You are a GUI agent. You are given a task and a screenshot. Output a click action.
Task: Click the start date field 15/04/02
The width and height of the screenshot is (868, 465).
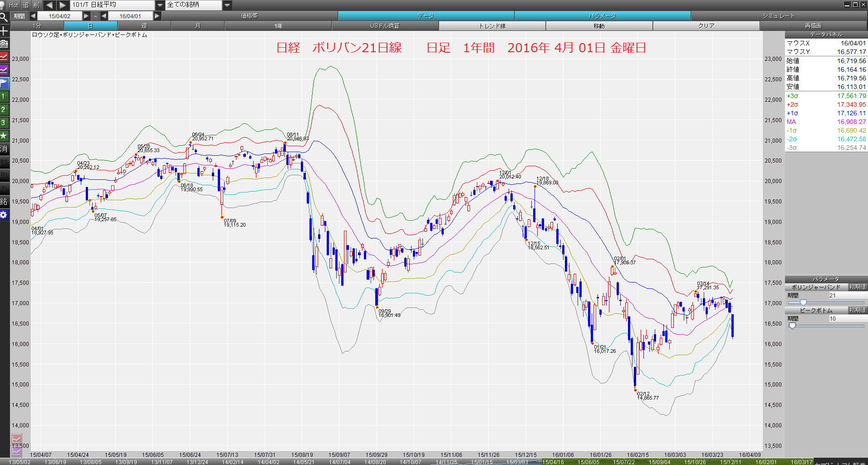pos(59,16)
